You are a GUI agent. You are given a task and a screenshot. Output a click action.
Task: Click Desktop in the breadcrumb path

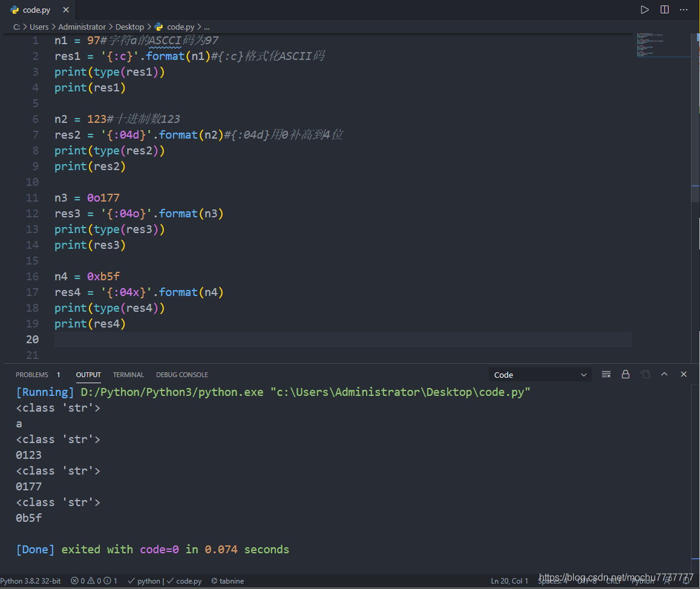pyautogui.click(x=129, y=27)
